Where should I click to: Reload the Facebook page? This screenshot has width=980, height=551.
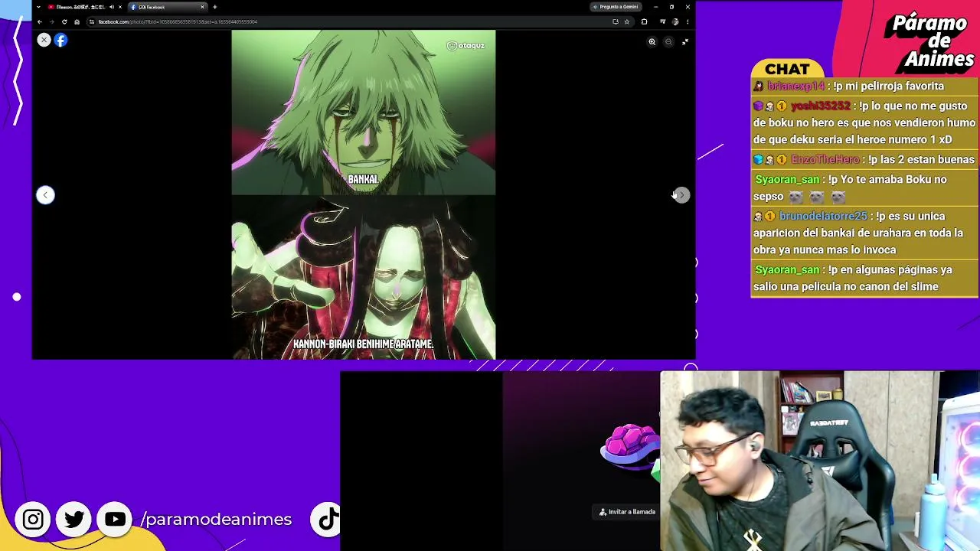[x=64, y=21]
